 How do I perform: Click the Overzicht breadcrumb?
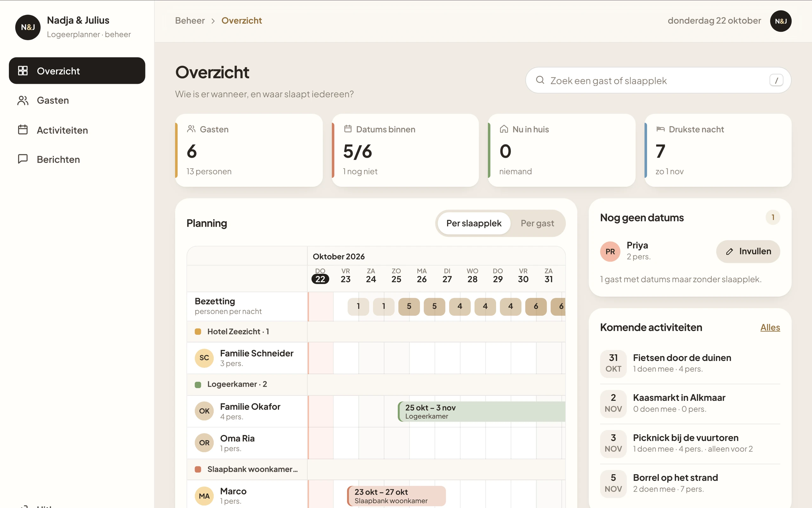pyautogui.click(x=242, y=21)
